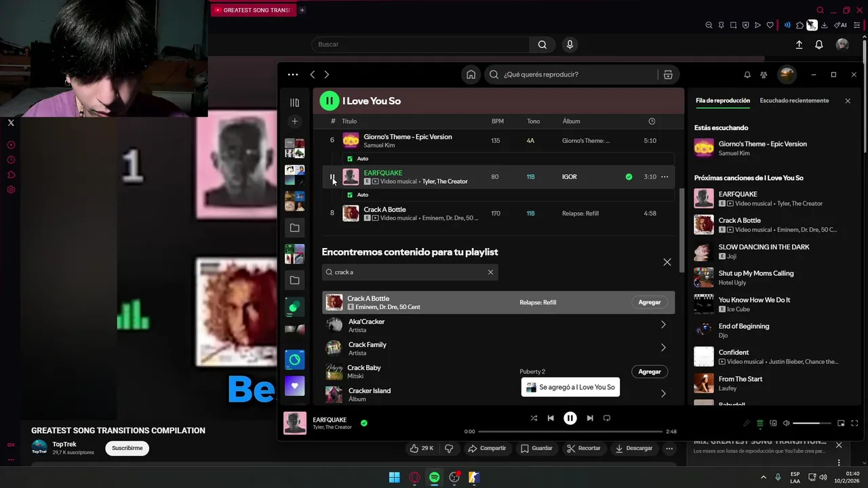The image size is (868, 488).
Task: Toggle shuffle in Spotify player
Action: [x=534, y=418]
